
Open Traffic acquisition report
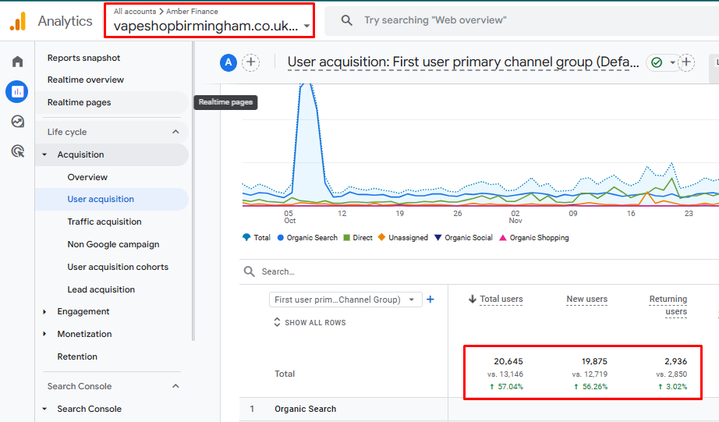(105, 222)
